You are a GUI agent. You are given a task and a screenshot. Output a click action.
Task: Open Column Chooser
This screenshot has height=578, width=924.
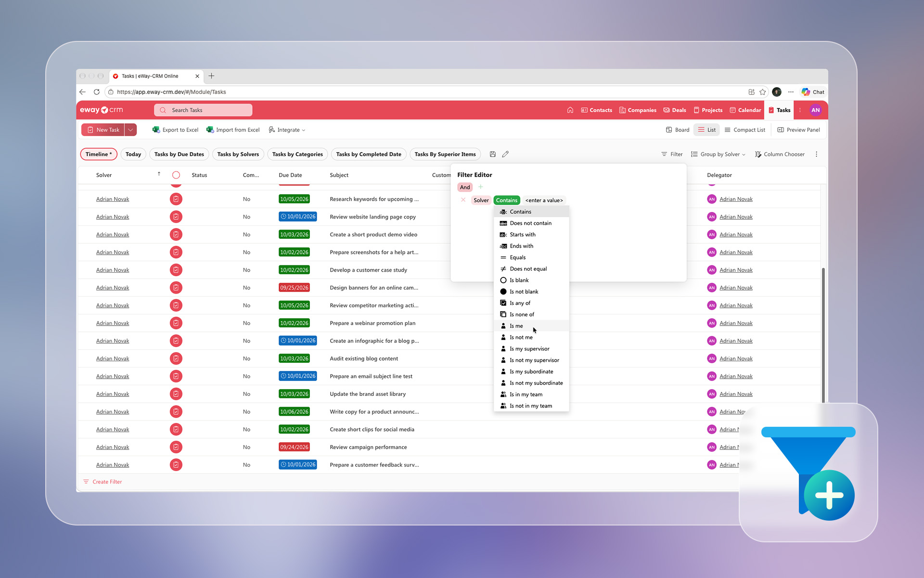pyautogui.click(x=780, y=154)
